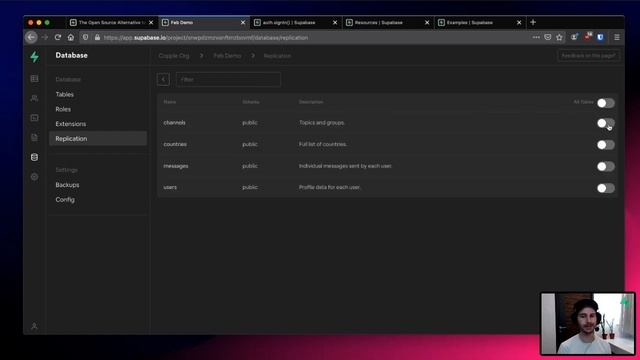Focus the Filter input field
The image size is (640, 360).
[228, 79]
